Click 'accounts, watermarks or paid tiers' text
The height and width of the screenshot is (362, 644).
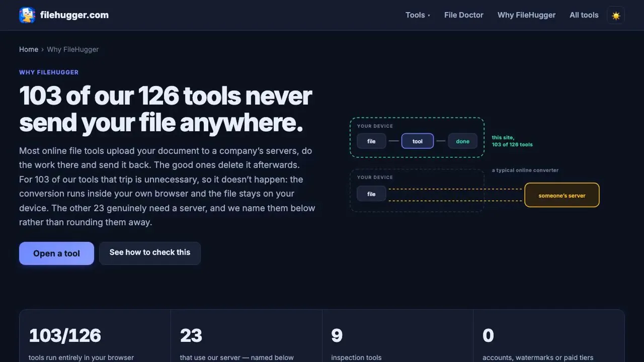[538, 357]
